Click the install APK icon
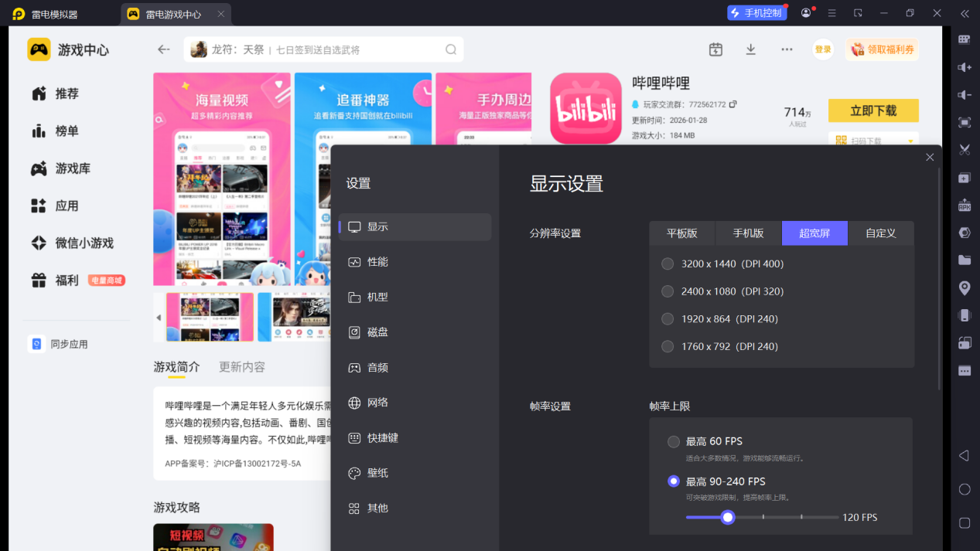 pos(965,205)
